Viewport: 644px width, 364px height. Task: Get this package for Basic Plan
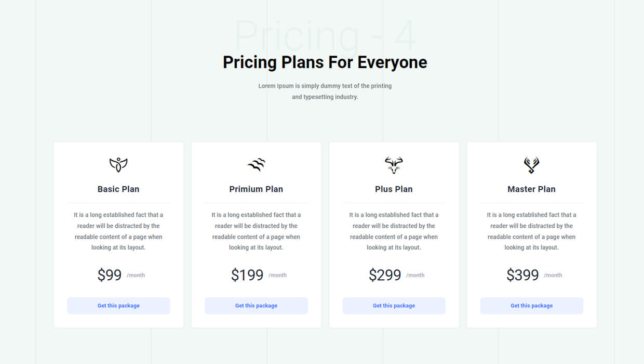pyautogui.click(x=118, y=306)
